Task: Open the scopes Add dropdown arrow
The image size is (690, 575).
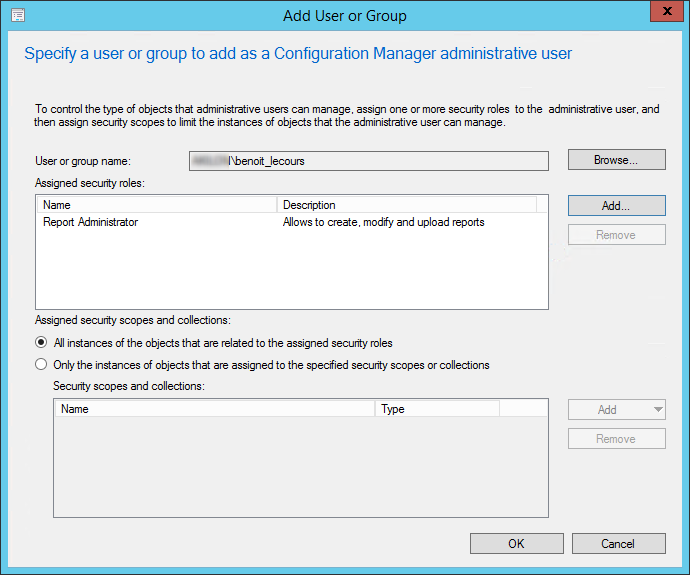Action: (x=658, y=410)
